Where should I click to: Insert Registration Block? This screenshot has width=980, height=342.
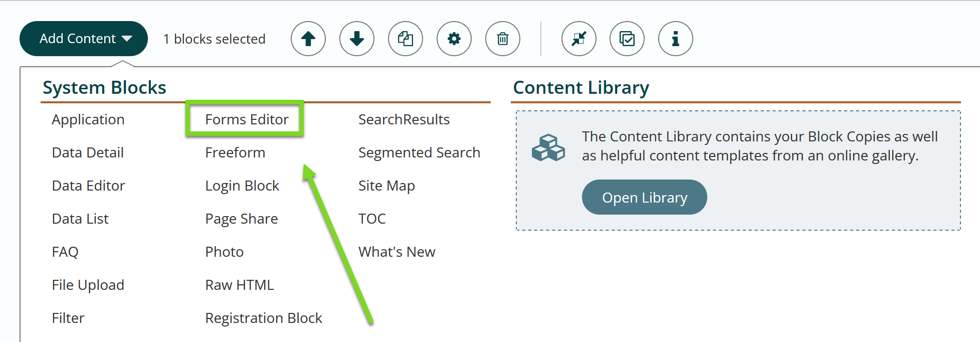tap(264, 318)
